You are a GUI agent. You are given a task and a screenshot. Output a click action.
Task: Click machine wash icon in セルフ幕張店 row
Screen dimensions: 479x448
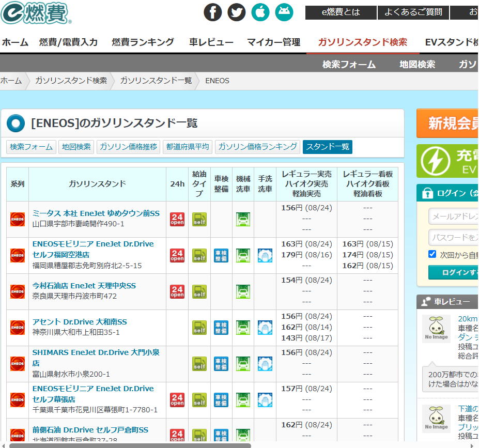point(243,400)
